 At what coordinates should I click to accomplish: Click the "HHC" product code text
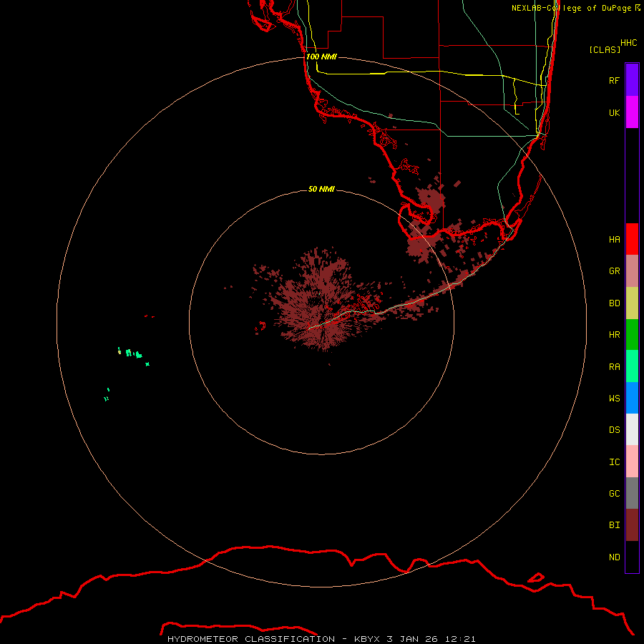pyautogui.click(x=628, y=43)
